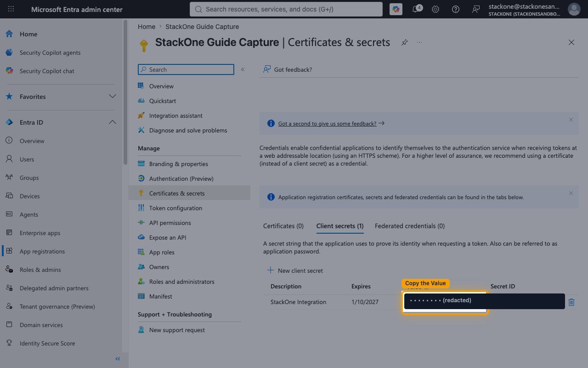Switch to the Federated credentials (0) tab
The height and width of the screenshot is (368, 588).
pyautogui.click(x=410, y=226)
